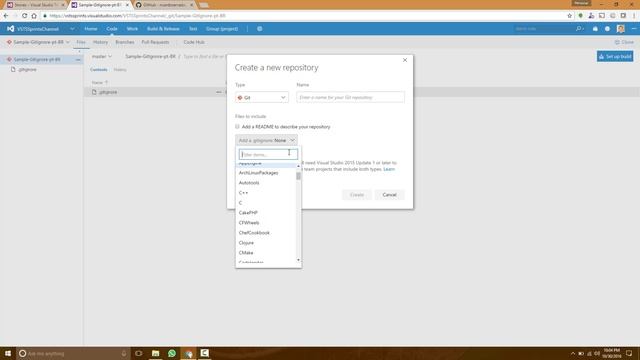The height and width of the screenshot is (360, 640).
Task: Go to the Home hub
Action: [x=91, y=29]
